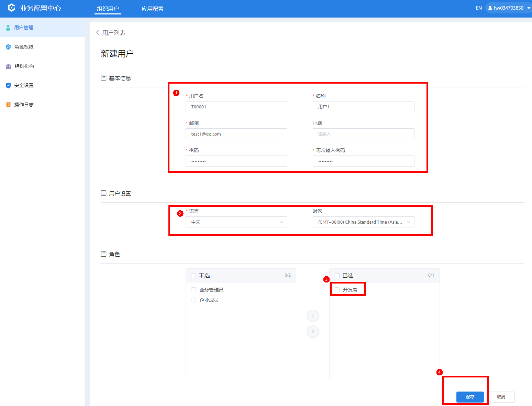Click the 操作日志 log icon in the sidebar
The width and height of the screenshot is (532, 406).
8,105
